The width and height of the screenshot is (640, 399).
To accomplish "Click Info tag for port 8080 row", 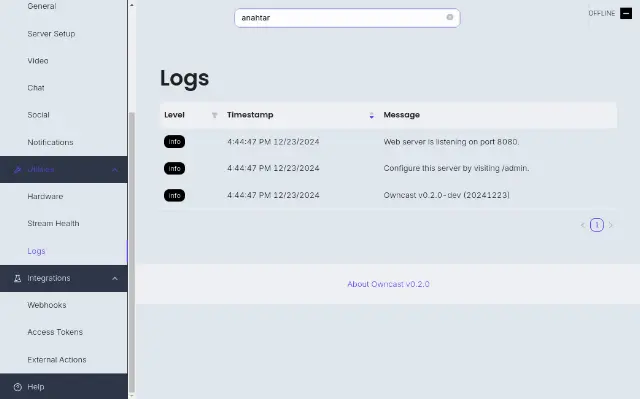I will [174, 142].
